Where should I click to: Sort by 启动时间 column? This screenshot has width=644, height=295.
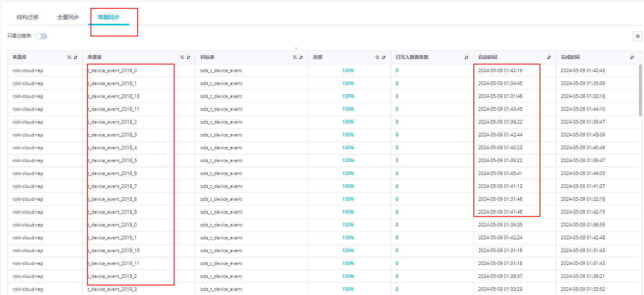pyautogui.click(x=549, y=57)
